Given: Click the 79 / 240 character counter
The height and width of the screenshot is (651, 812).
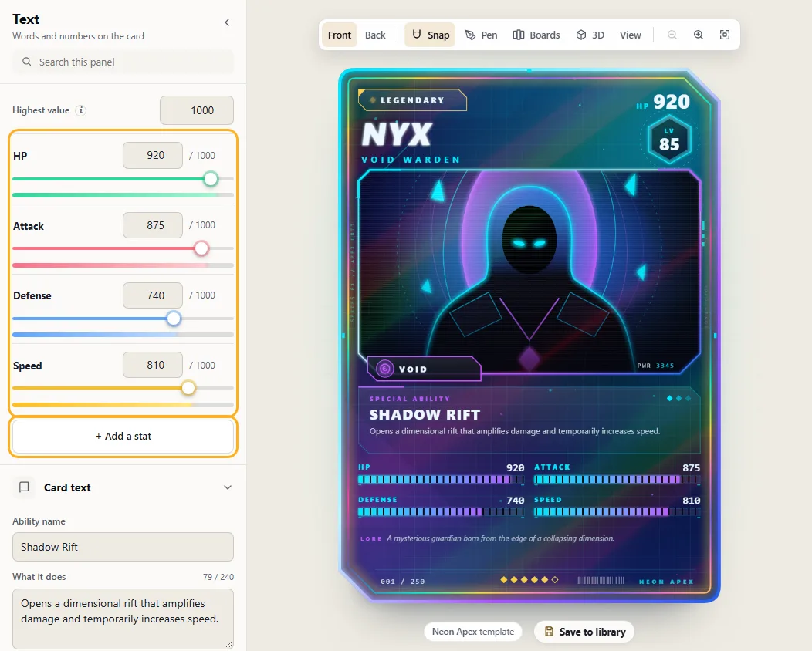Looking at the screenshot, I should (x=218, y=576).
